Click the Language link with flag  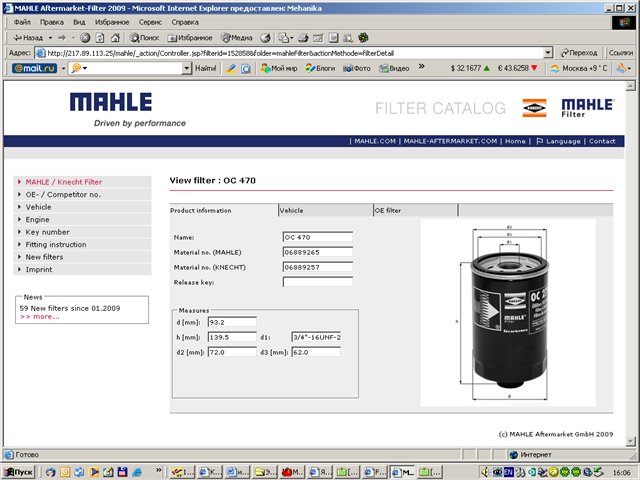point(558,141)
